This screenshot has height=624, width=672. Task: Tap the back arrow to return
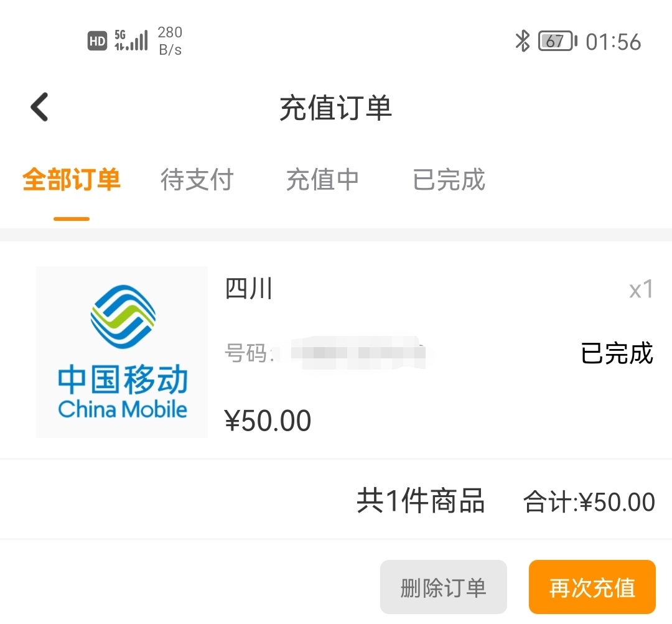click(39, 106)
